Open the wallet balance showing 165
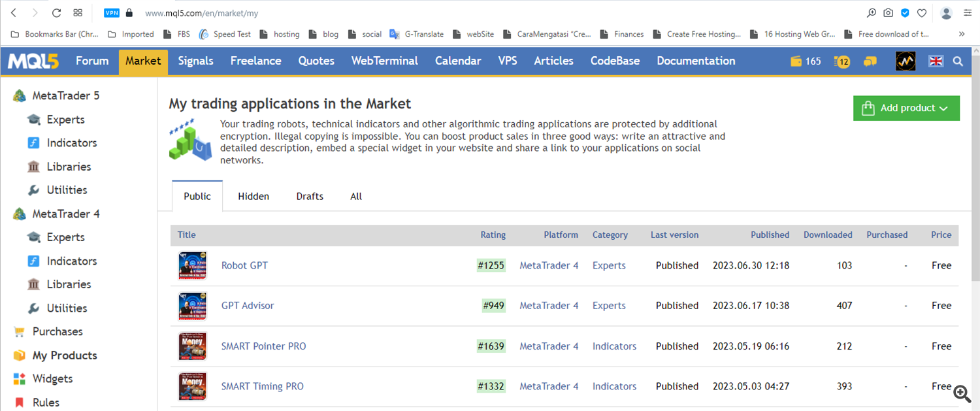The image size is (980, 411). 806,61
